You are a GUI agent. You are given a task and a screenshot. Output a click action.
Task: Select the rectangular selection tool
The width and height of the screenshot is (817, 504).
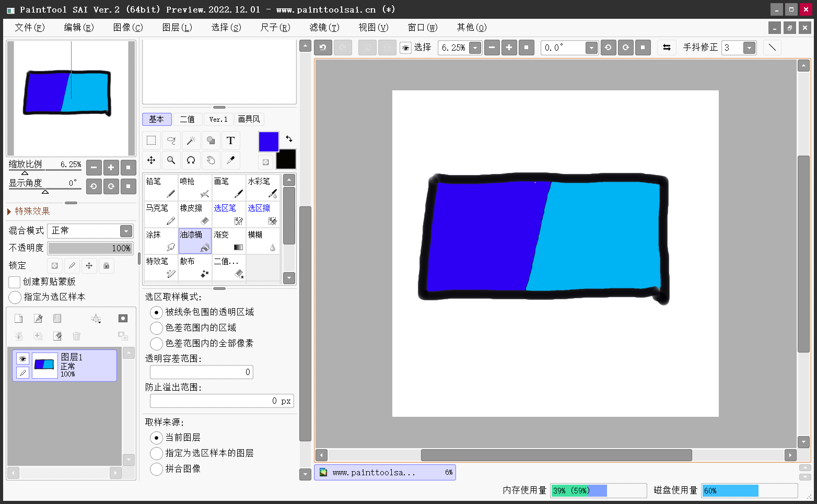151,140
